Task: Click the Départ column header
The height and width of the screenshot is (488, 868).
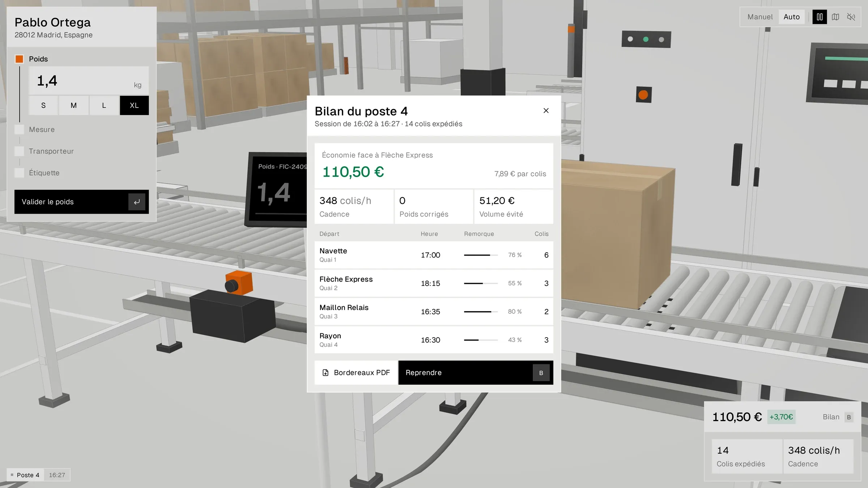Action: pos(329,234)
